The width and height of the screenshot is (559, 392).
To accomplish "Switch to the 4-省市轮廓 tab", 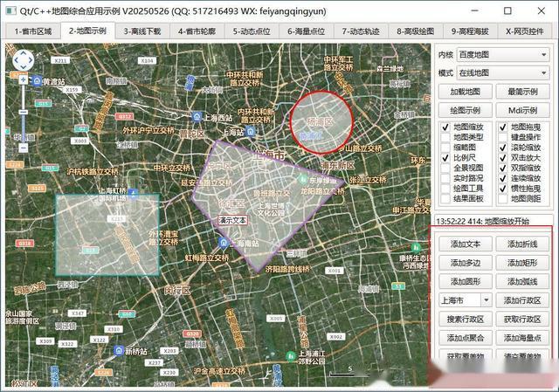I will click(x=197, y=31).
